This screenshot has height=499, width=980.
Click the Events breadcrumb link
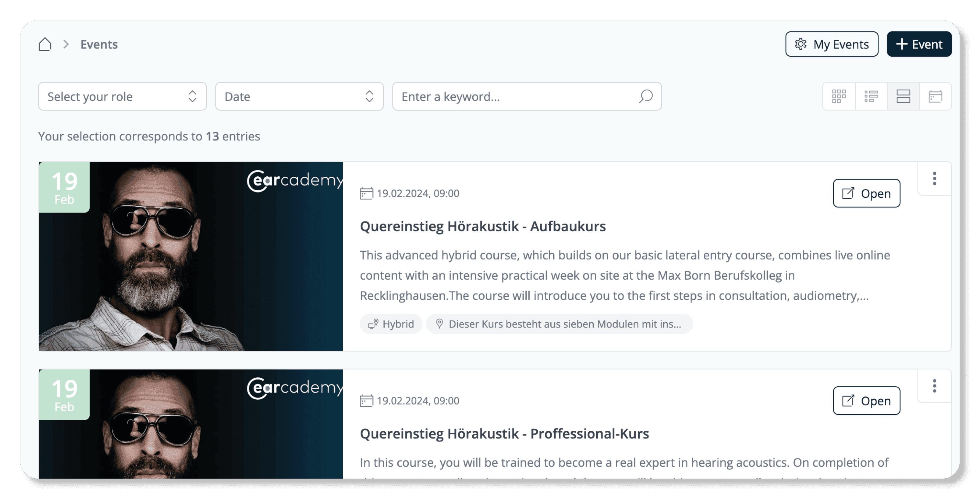(x=99, y=44)
